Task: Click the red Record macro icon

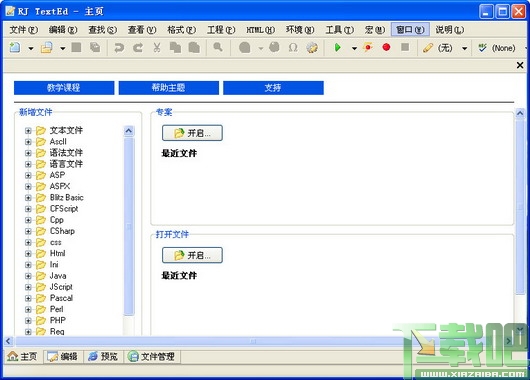Action: tap(386, 47)
